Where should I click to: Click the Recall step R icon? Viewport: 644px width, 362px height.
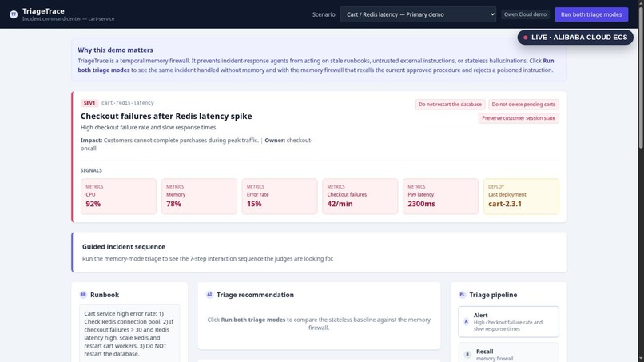pos(467,354)
